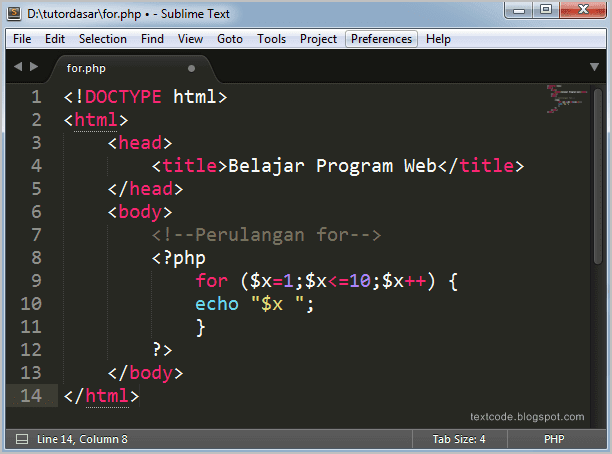
Task: Close the for.php tab via its unsaved dot
Action: click(191, 69)
